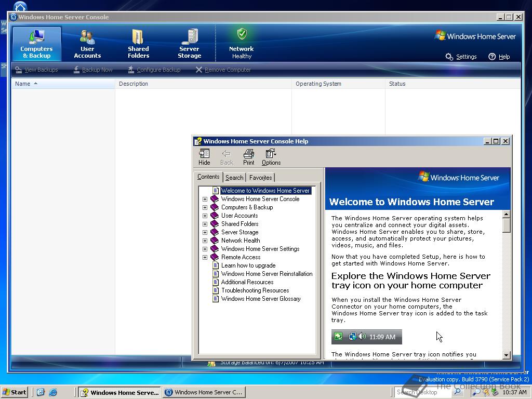Click Computers & Backup book icon

215,207
